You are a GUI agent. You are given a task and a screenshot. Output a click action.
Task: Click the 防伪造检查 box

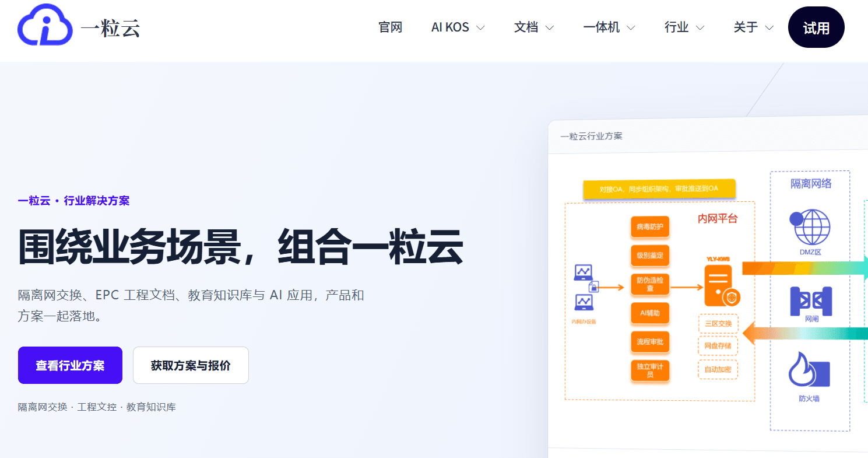coord(650,284)
